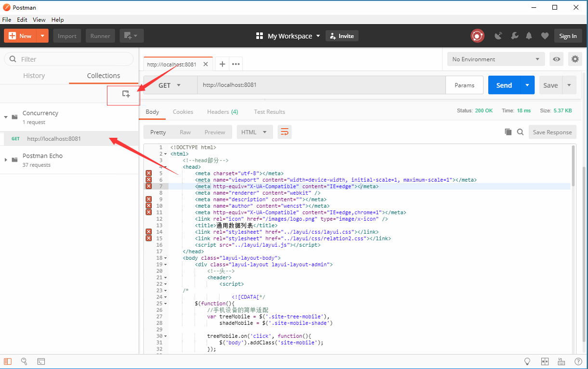Copy response body to clipboard icon
588x369 pixels.
pos(508,132)
